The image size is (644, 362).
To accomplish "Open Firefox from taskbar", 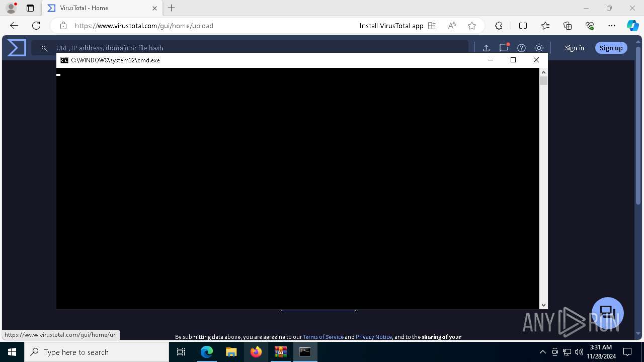I will click(256, 352).
